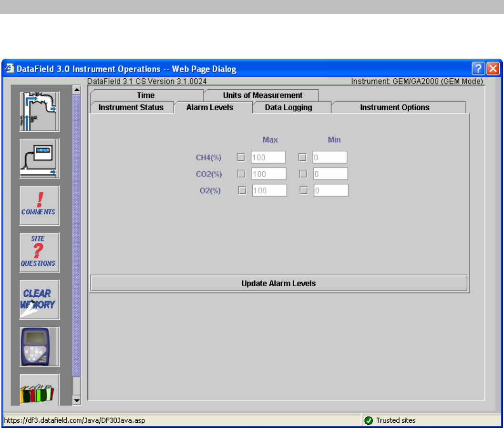The width and height of the screenshot is (504, 428).
Task: Enable the CO2 Min alarm checkbox
Action: click(x=303, y=174)
